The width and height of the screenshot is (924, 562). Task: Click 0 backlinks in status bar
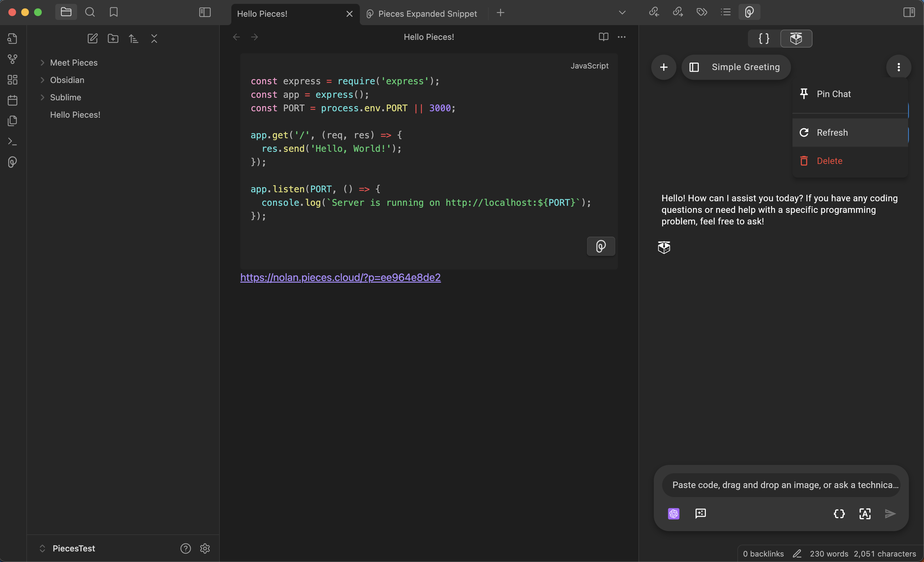coord(763,554)
